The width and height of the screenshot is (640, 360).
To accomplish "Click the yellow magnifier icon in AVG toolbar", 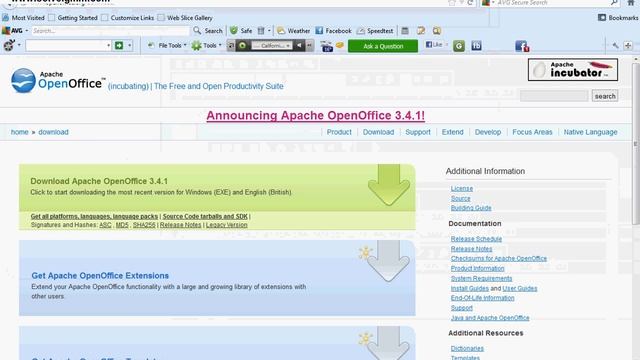I will 437,31.
